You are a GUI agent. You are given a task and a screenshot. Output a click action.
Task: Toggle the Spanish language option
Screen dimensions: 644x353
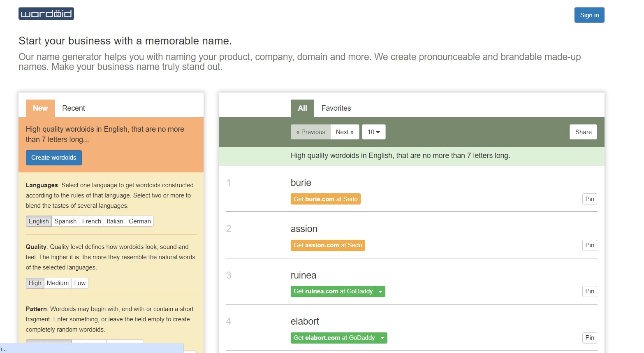(x=65, y=221)
